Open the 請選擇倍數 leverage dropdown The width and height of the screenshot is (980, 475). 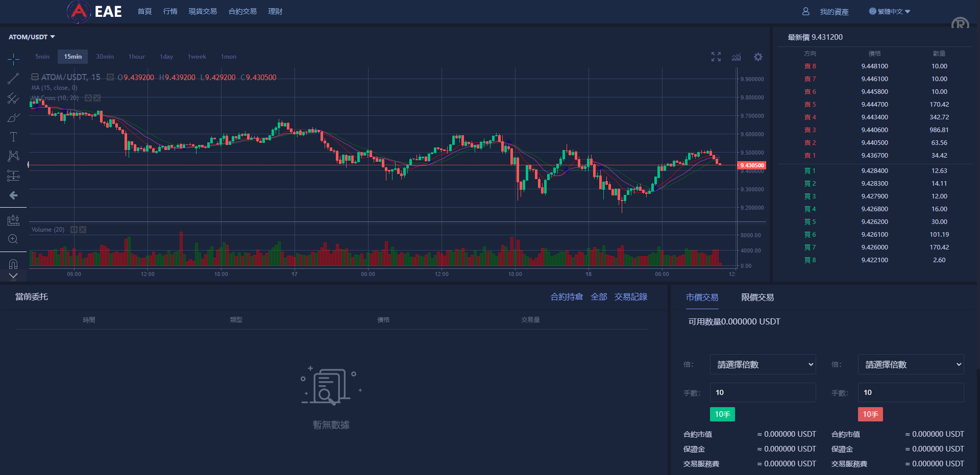763,364
